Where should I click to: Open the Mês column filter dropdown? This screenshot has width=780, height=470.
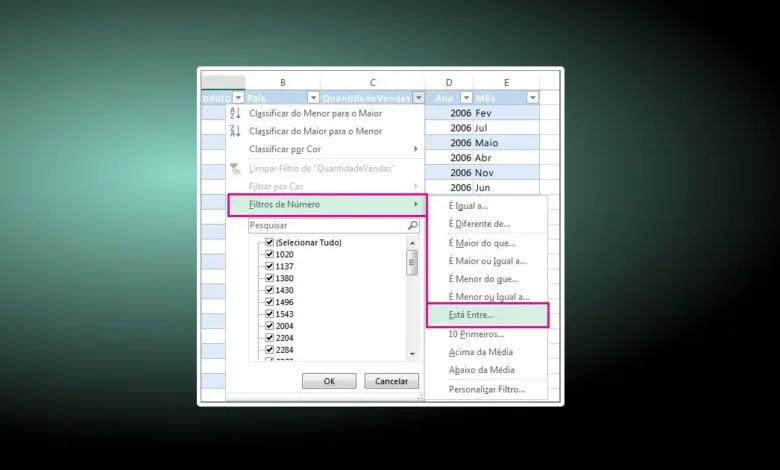tap(532, 97)
